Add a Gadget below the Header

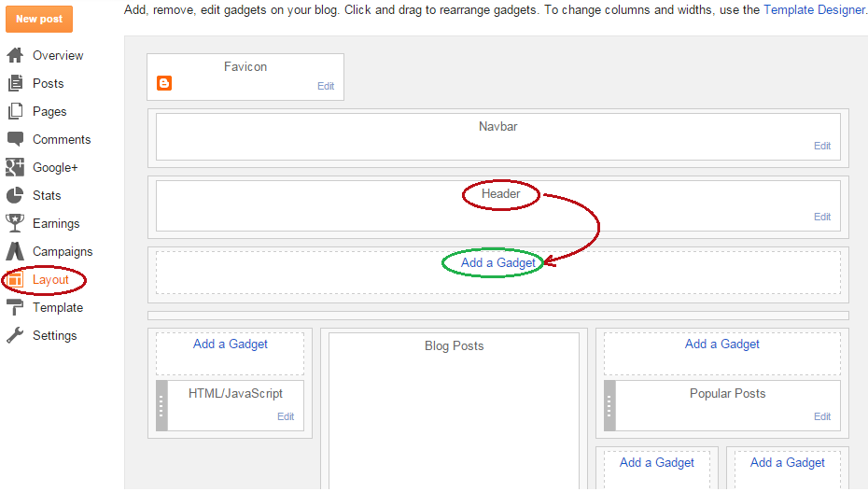click(497, 263)
